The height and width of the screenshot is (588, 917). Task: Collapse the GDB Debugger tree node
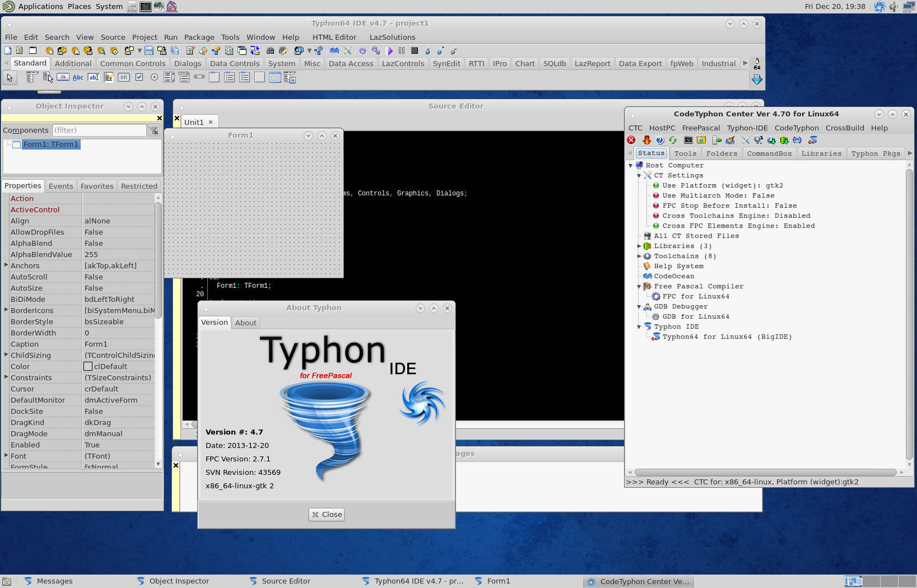(x=639, y=306)
